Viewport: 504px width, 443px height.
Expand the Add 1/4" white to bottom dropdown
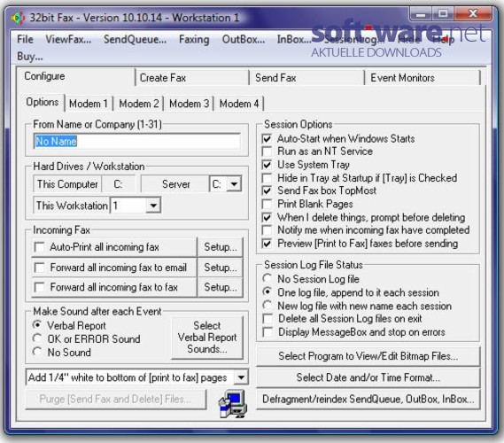241,377
